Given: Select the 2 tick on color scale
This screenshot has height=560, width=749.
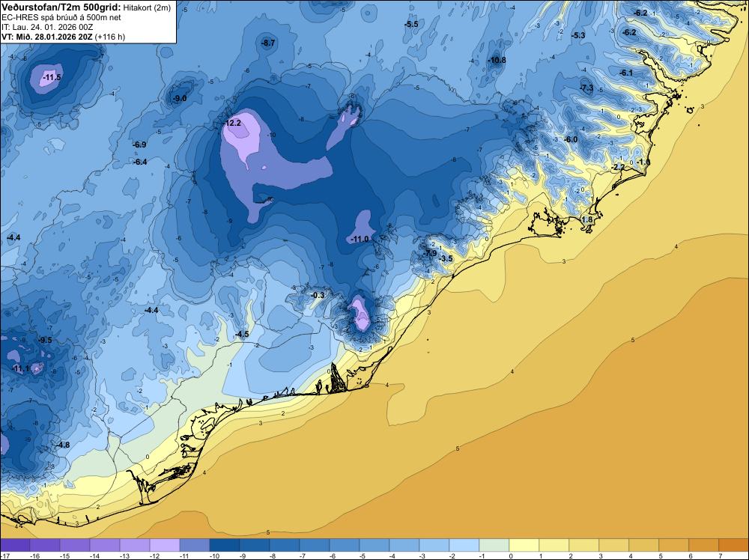Looking at the screenshot, I should tap(570, 556).
